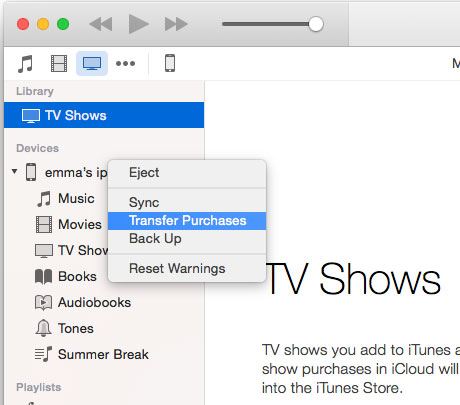Open the three-dot More media menu
Viewport: 460px width, 405px height.
pyautogui.click(x=125, y=63)
